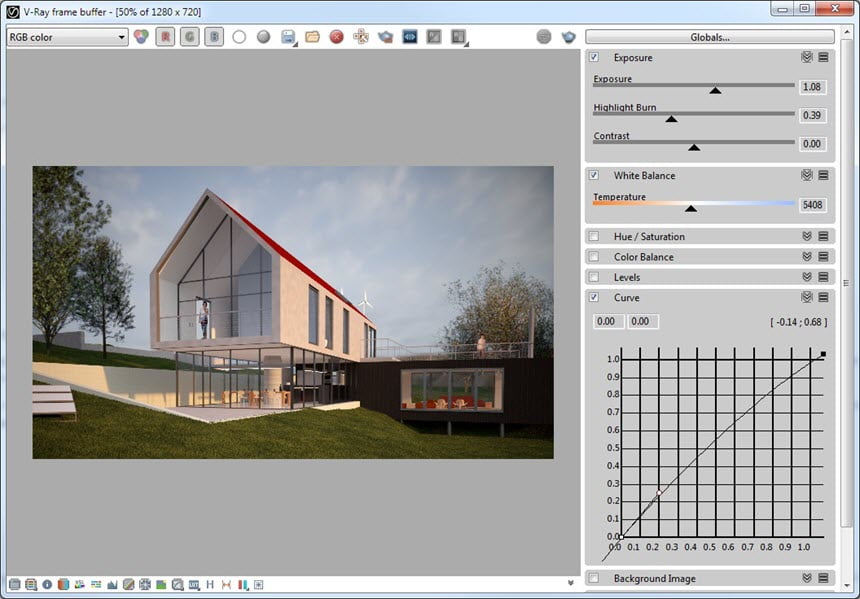Expand the Levels section chevron
860x599 pixels.
[x=807, y=277]
